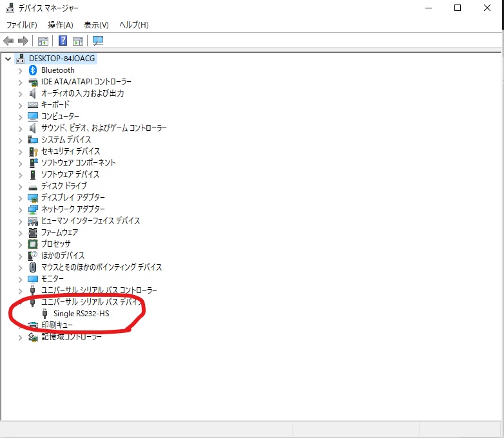Open the 表示(V) menu
Screen dimensions: 504x438
click(x=96, y=24)
